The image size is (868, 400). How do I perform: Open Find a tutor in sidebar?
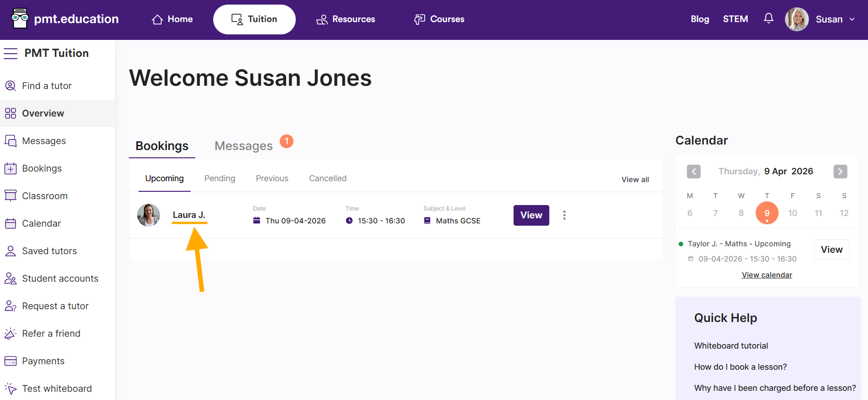click(x=46, y=86)
